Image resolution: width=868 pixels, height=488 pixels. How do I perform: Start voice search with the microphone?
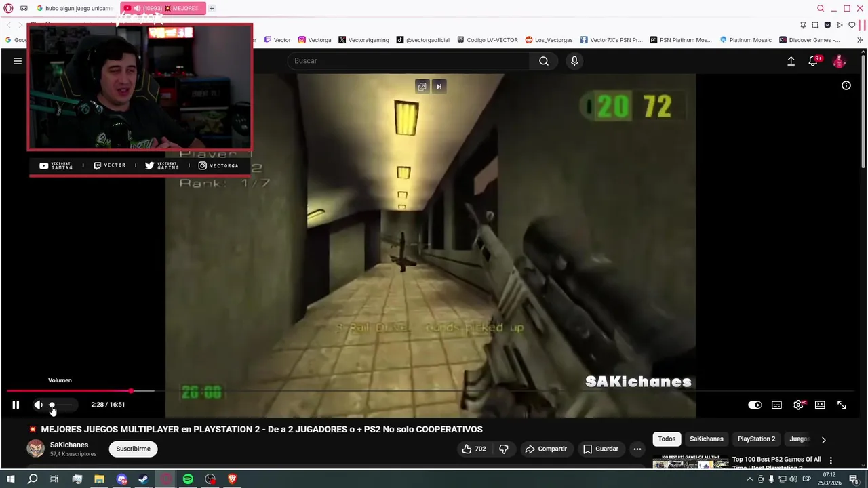574,61
